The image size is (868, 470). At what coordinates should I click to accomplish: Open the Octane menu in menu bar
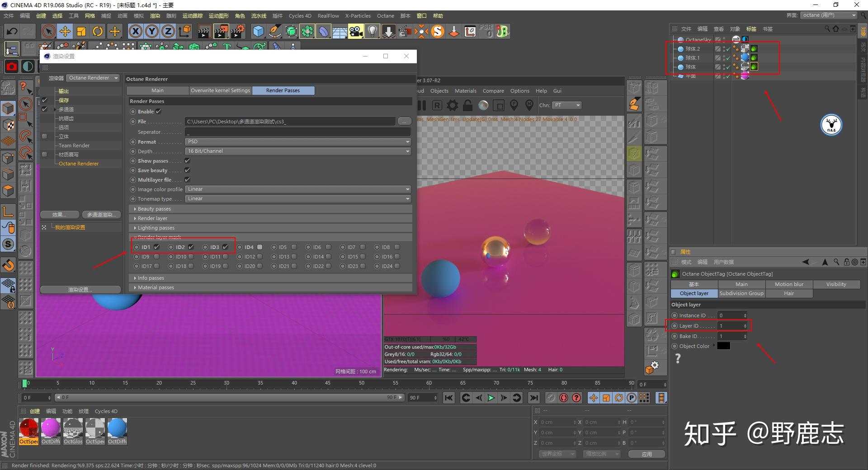[x=385, y=16]
